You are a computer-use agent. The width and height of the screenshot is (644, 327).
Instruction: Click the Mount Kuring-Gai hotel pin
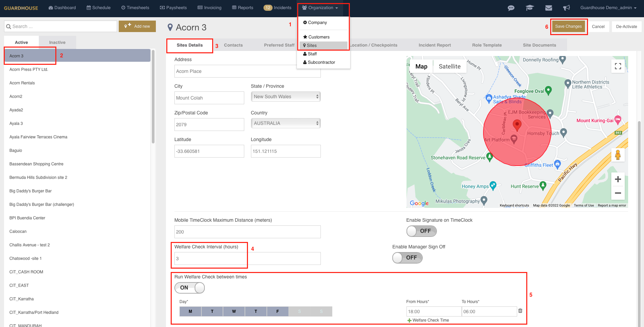click(618, 119)
